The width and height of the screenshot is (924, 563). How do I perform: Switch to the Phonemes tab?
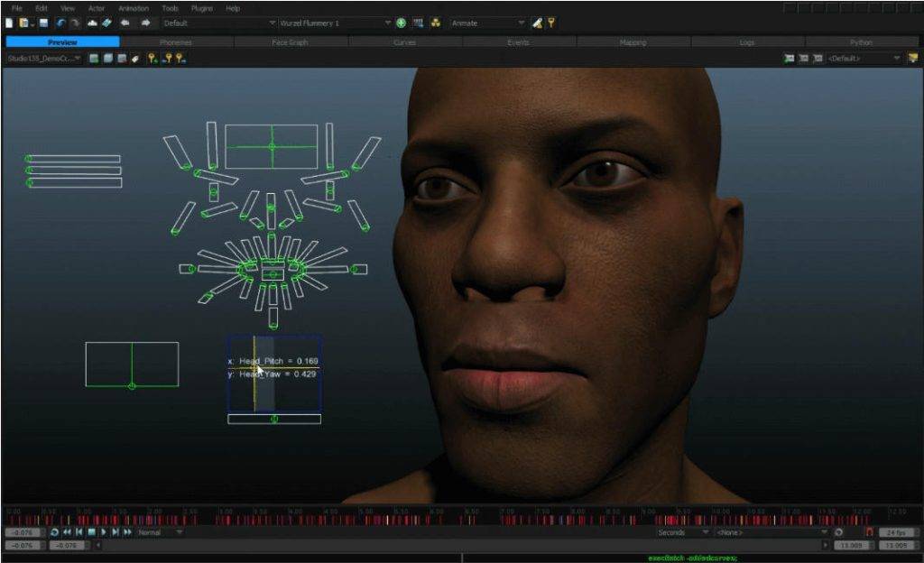(176, 42)
